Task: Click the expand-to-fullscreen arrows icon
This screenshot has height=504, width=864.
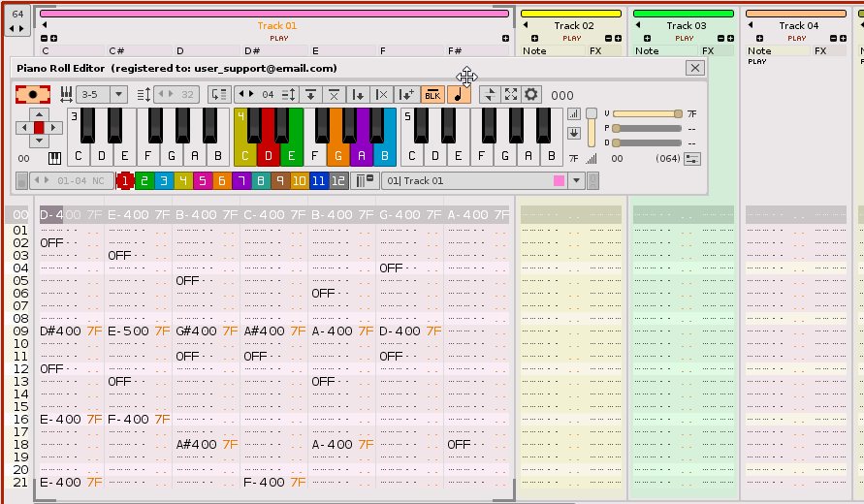Action: (x=511, y=94)
